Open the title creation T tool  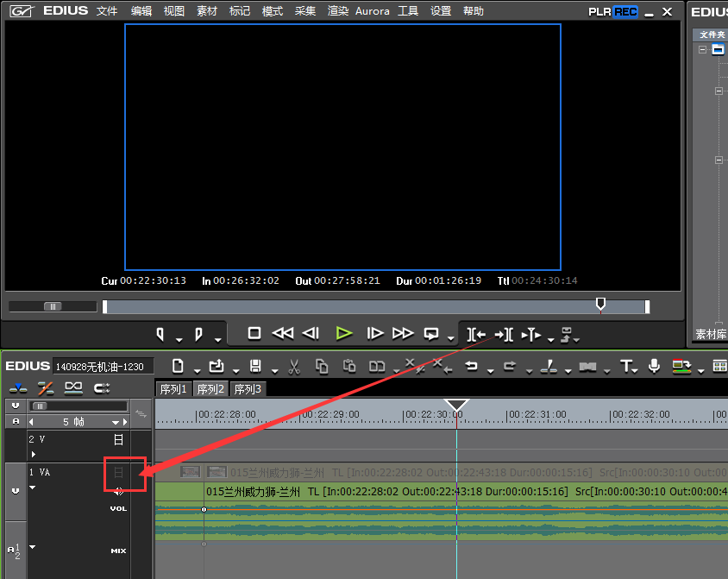(627, 367)
